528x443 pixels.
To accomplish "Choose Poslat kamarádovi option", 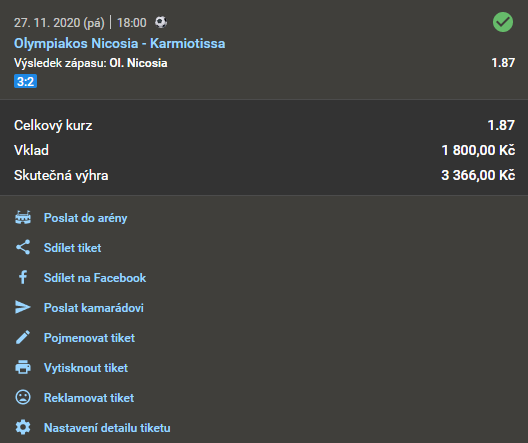I will point(94,308).
